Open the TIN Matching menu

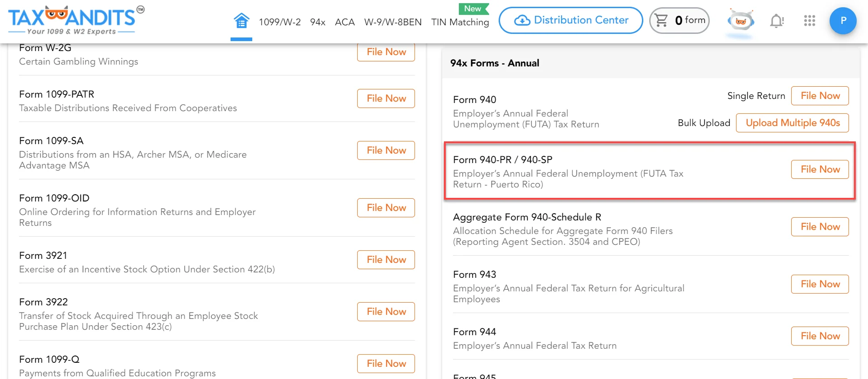coord(460,22)
